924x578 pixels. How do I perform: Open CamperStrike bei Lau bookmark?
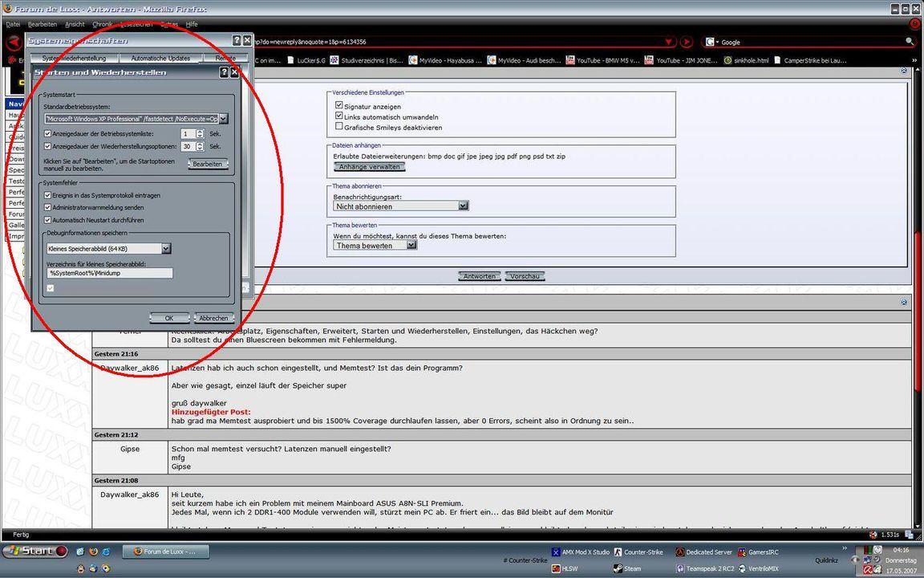[x=810, y=60]
